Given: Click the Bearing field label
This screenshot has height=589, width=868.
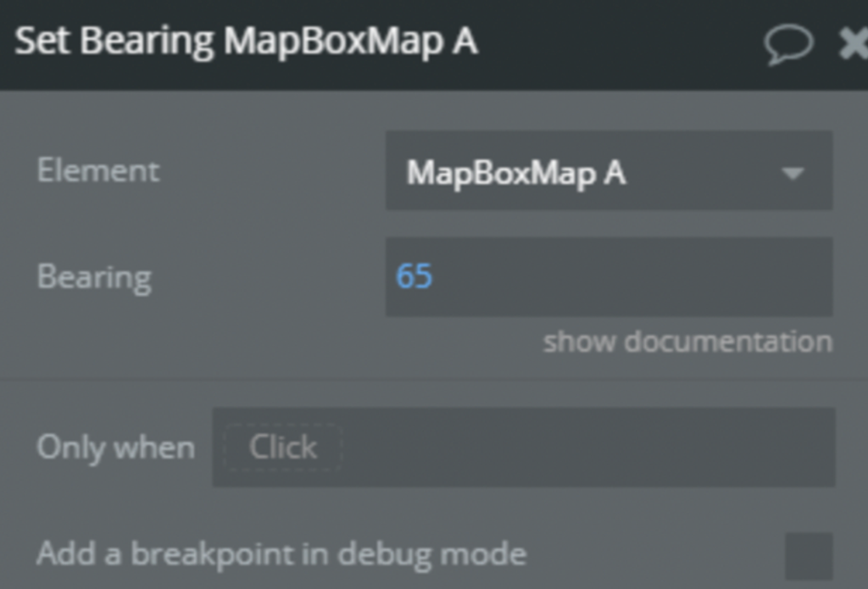Looking at the screenshot, I should coord(94,277).
